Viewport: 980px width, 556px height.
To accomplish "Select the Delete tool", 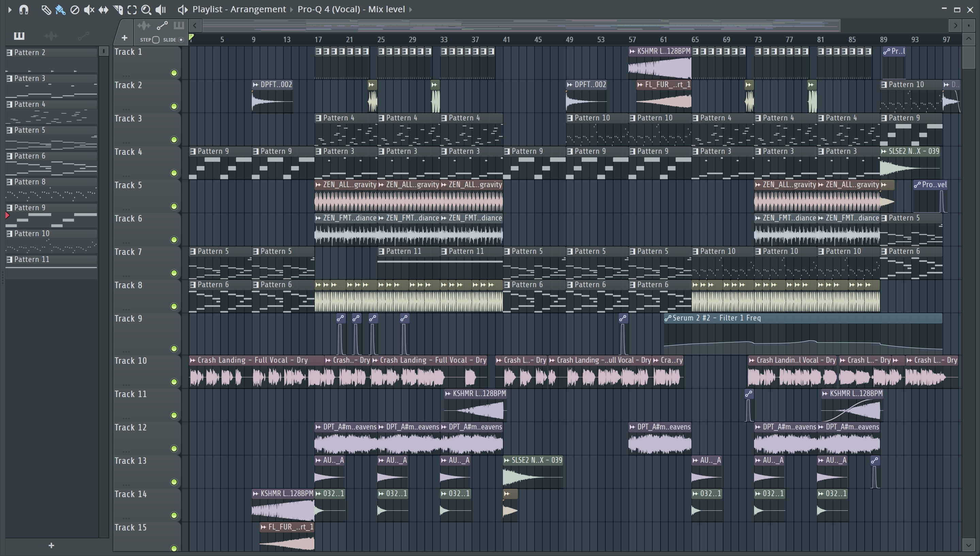I will click(x=75, y=10).
